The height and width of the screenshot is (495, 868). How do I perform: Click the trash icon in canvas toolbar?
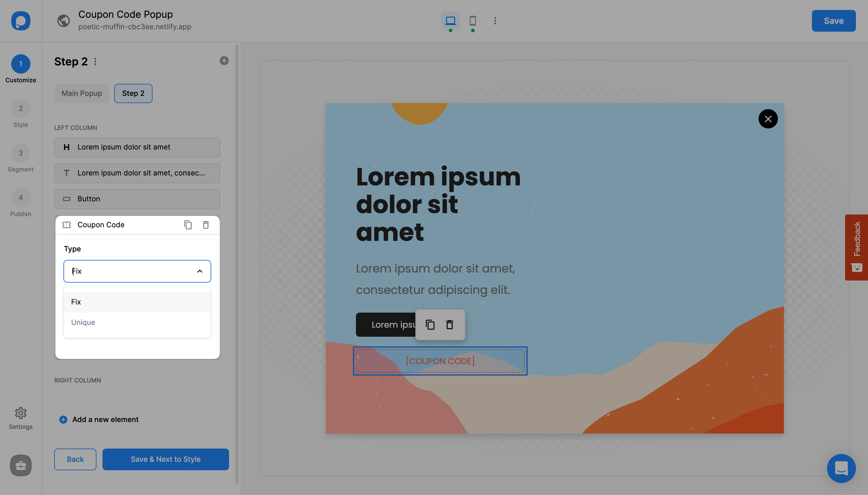tap(449, 325)
